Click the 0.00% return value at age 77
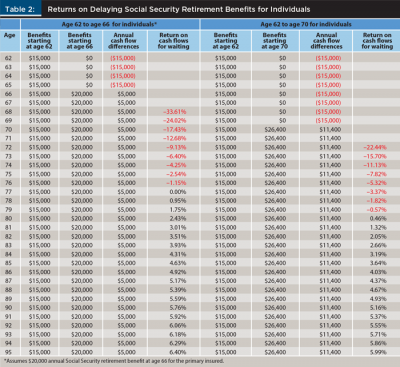This screenshot has width=400, height=367. 178,192
